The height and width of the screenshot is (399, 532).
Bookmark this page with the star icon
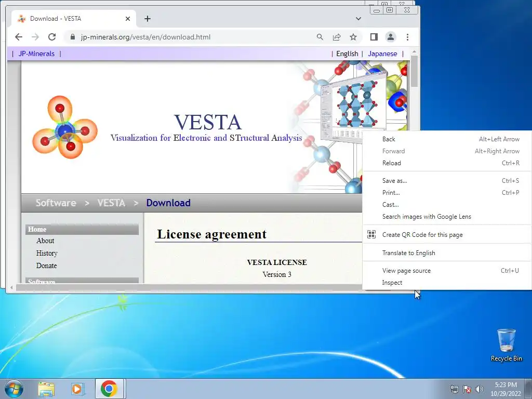click(x=353, y=37)
